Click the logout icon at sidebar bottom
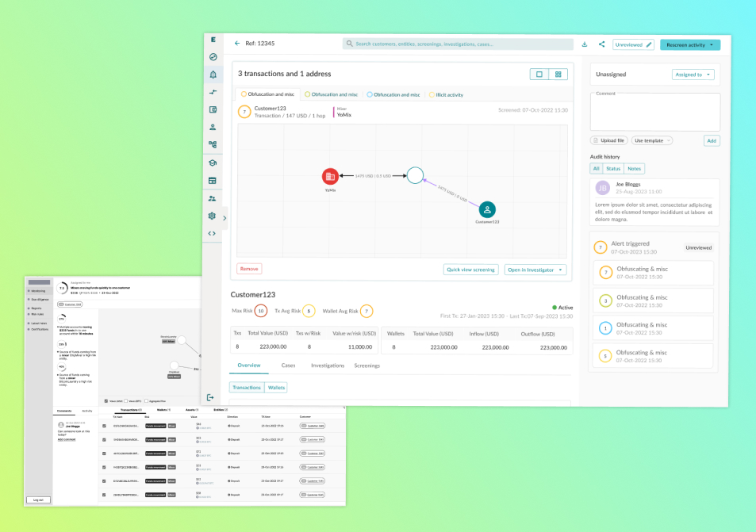This screenshot has width=756, height=532. 211,396
